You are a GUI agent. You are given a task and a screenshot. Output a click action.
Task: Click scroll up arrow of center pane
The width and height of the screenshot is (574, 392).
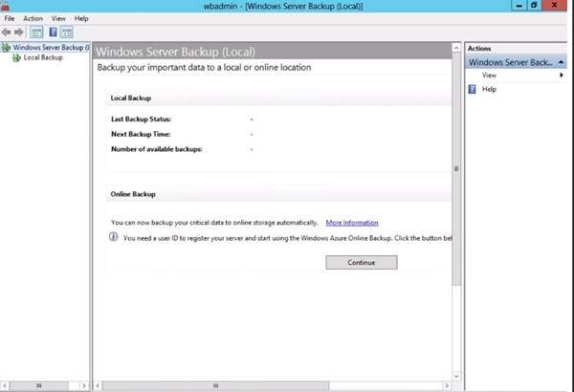point(456,48)
